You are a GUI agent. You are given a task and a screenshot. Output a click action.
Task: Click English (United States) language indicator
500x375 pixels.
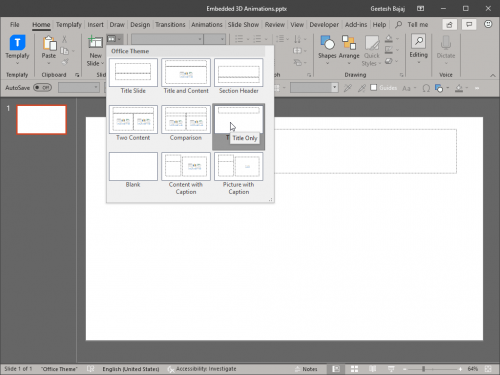coord(131,369)
